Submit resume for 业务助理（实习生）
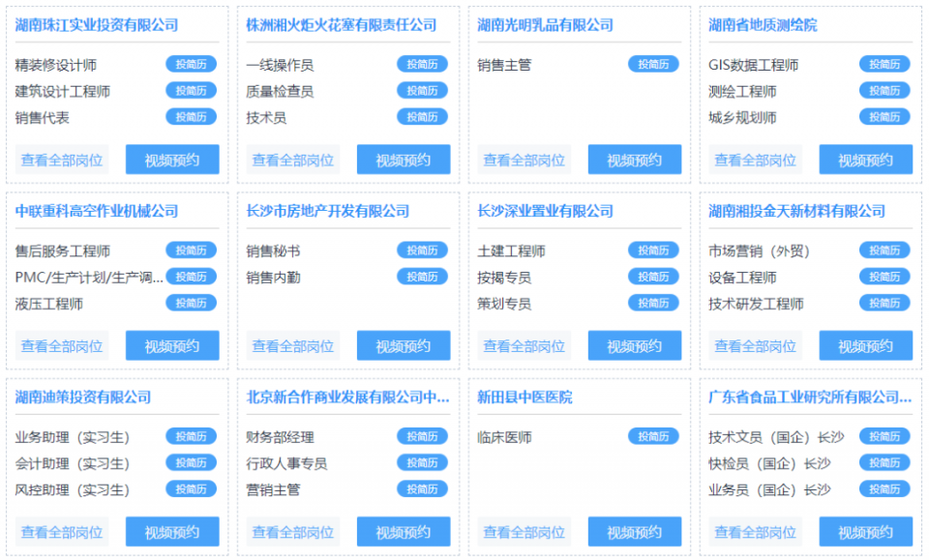 tap(191, 436)
